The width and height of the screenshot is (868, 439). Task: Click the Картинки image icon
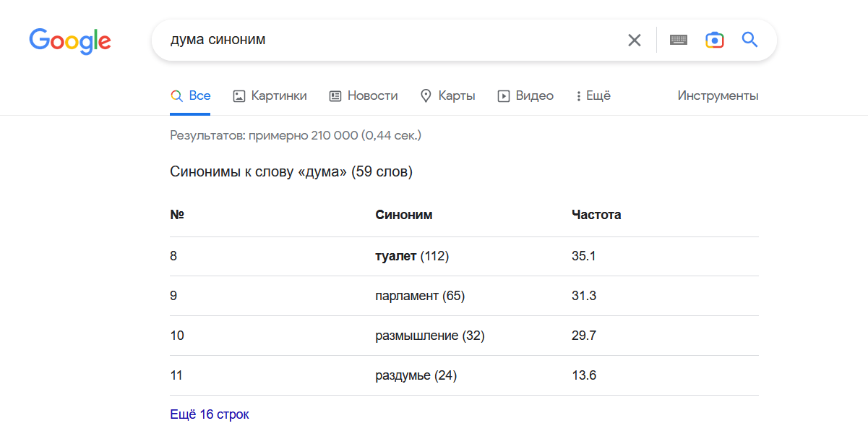click(x=239, y=96)
